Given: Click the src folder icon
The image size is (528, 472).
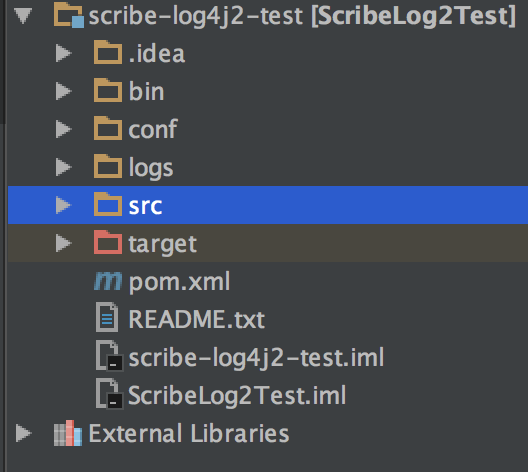Looking at the screenshot, I should point(108,204).
